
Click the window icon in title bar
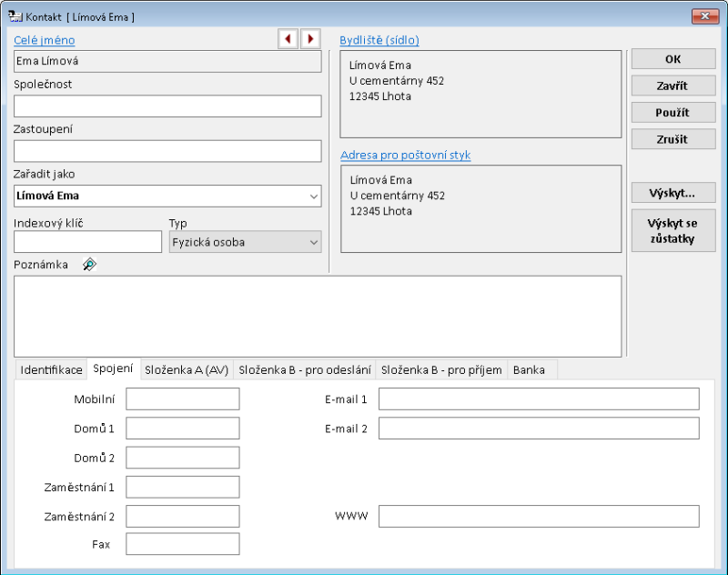[15, 16]
